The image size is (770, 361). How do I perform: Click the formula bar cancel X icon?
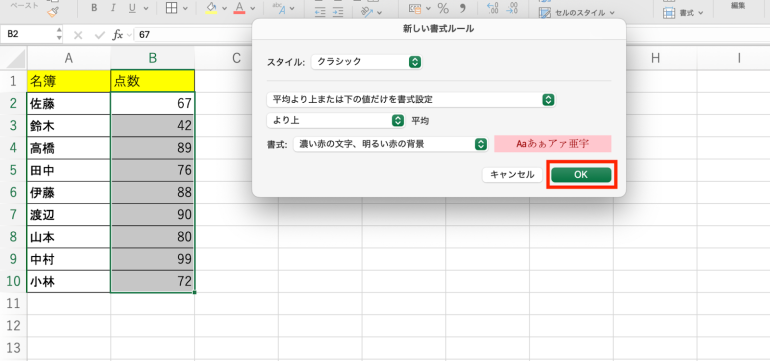[78, 35]
